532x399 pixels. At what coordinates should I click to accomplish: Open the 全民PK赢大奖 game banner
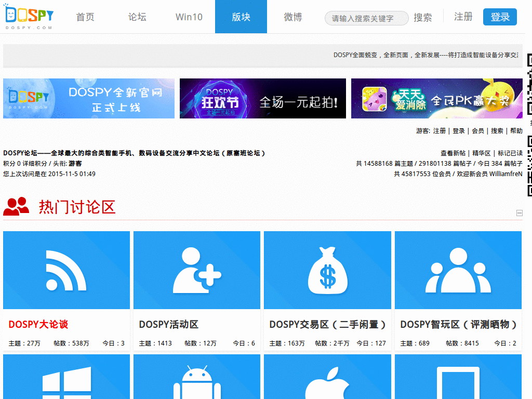436,98
